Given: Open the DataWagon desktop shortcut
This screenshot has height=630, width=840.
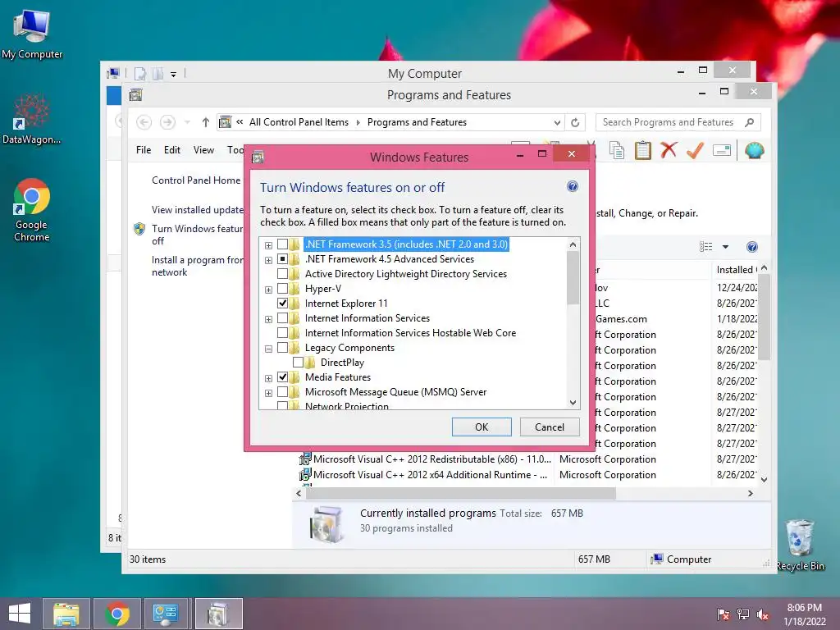Looking at the screenshot, I should pyautogui.click(x=32, y=118).
